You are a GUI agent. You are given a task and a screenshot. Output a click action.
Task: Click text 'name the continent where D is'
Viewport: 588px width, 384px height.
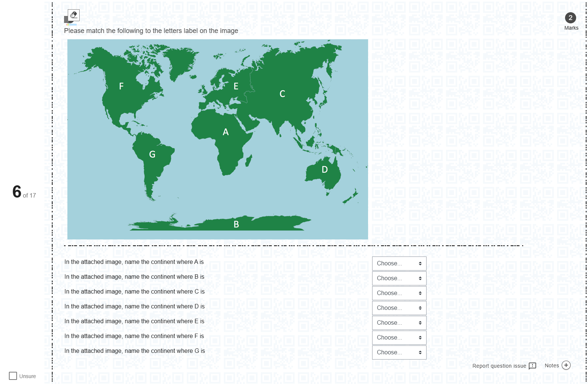pyautogui.click(x=165, y=307)
